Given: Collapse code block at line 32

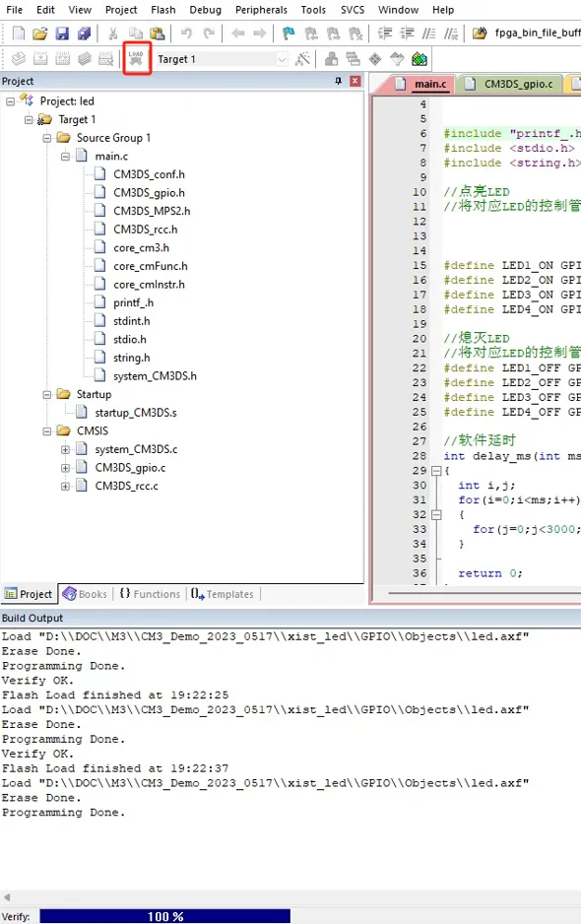Looking at the screenshot, I should 436,515.
